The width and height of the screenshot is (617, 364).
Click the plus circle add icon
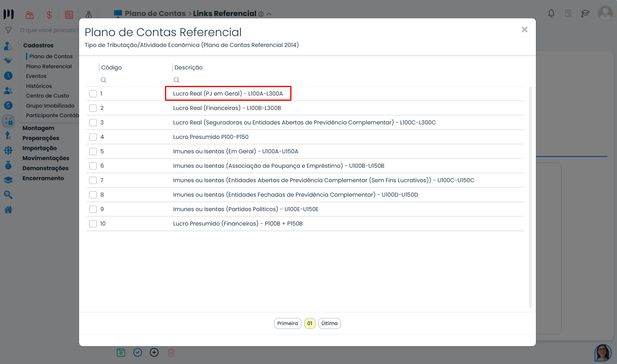154,353
